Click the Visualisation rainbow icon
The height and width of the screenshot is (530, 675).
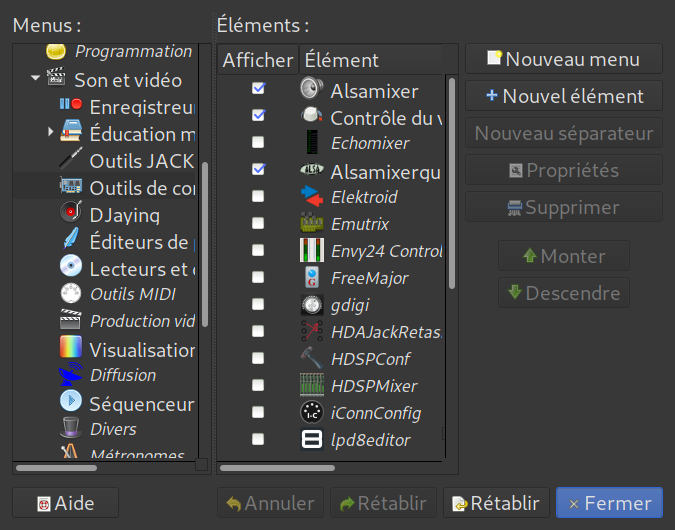coord(70,348)
